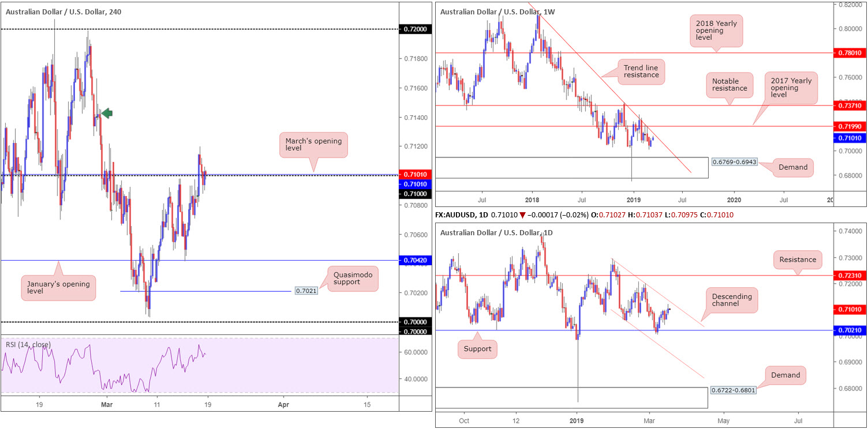Click the 40.0000 level on the RSI scale

(x=416, y=379)
